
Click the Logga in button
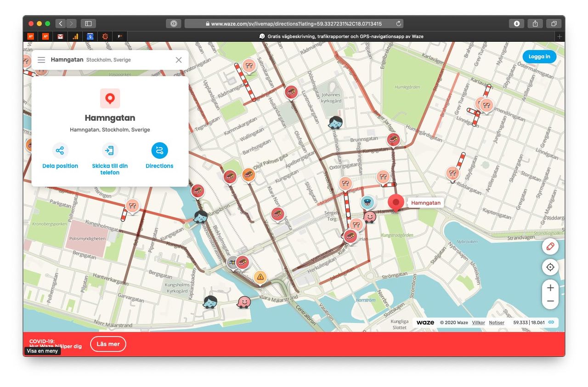(539, 56)
